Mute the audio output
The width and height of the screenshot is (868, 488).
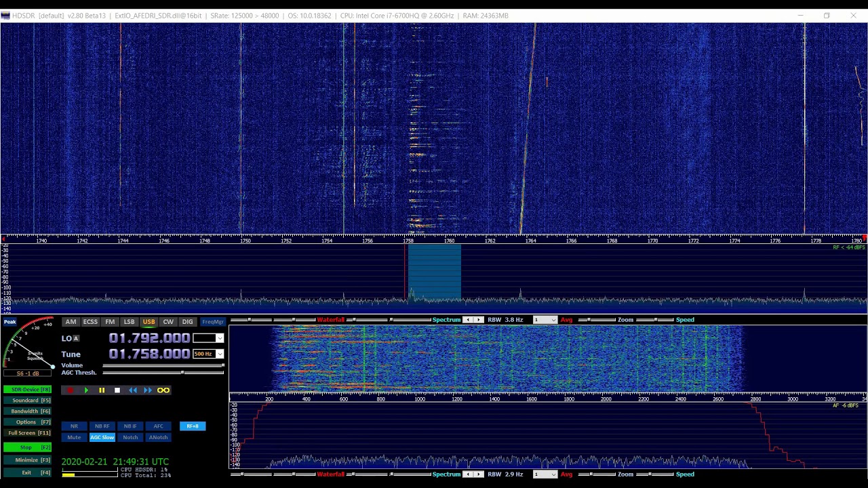coord(74,437)
